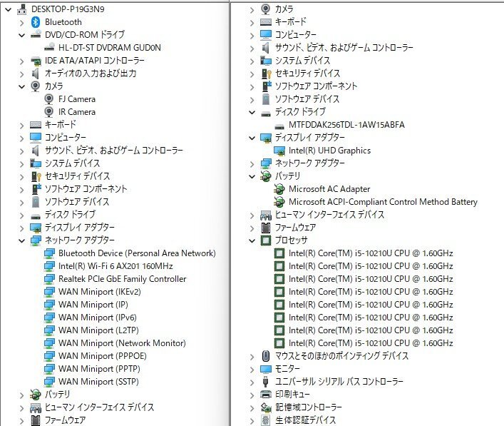Collapse the left pane カメラ node

pos(22,86)
